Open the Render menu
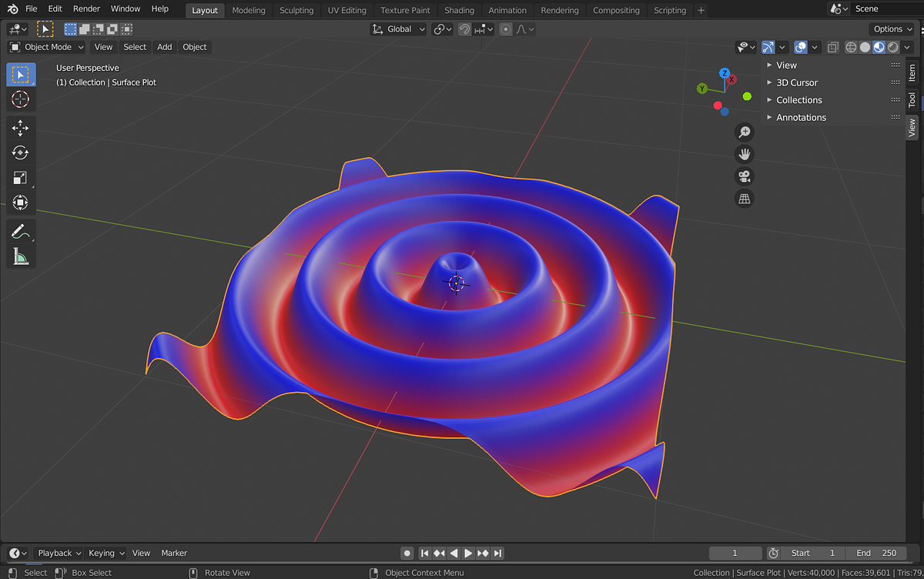The image size is (924, 579). coord(86,8)
